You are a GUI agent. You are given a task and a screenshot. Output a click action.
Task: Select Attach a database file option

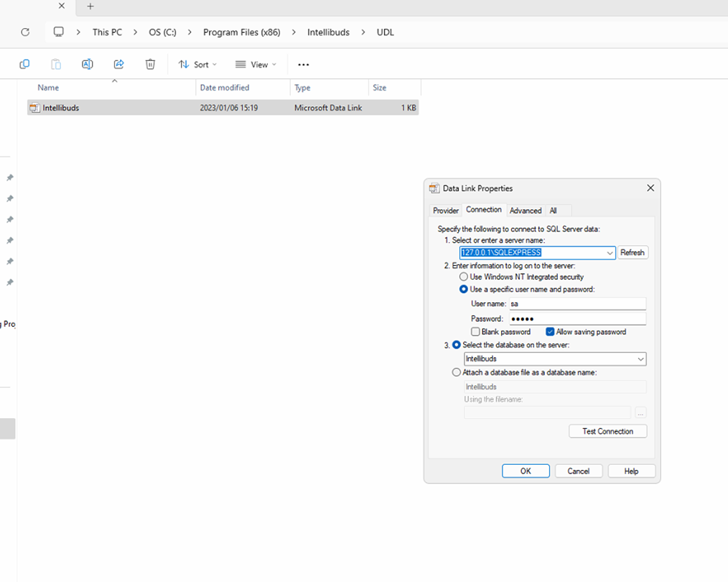pyautogui.click(x=457, y=372)
